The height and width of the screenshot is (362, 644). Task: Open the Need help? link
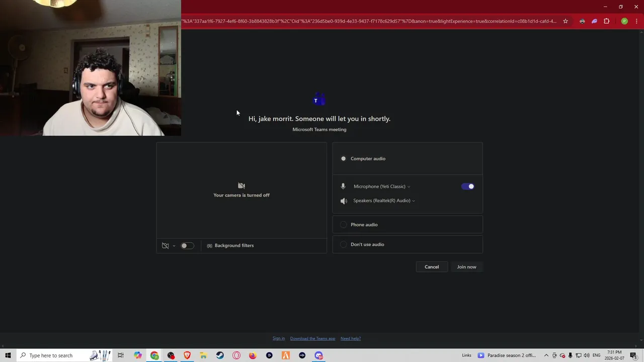pos(351,338)
